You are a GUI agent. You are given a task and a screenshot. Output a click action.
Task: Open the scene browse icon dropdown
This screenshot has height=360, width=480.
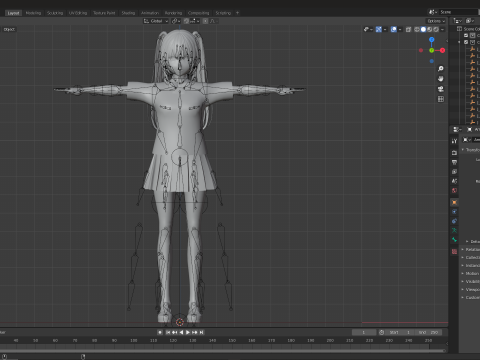pyautogui.click(x=433, y=12)
